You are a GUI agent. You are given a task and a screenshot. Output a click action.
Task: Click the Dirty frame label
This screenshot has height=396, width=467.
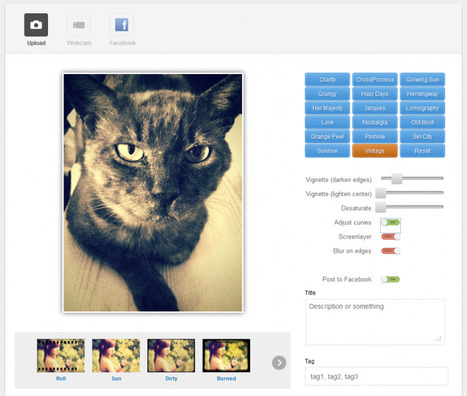tap(171, 379)
